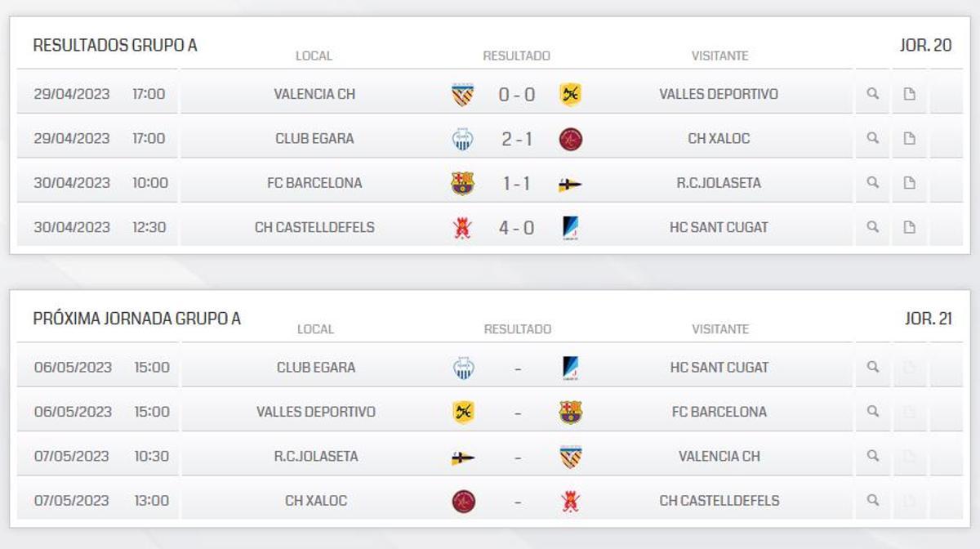Click the FC Barcelona club crest
Viewport: 980px width, 549px height.
click(x=463, y=182)
